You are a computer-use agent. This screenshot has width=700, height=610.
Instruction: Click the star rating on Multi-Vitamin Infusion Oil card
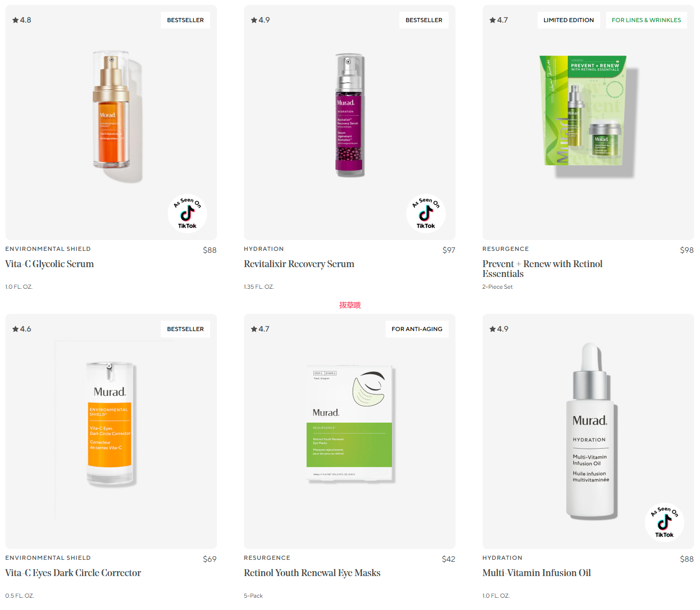click(499, 329)
